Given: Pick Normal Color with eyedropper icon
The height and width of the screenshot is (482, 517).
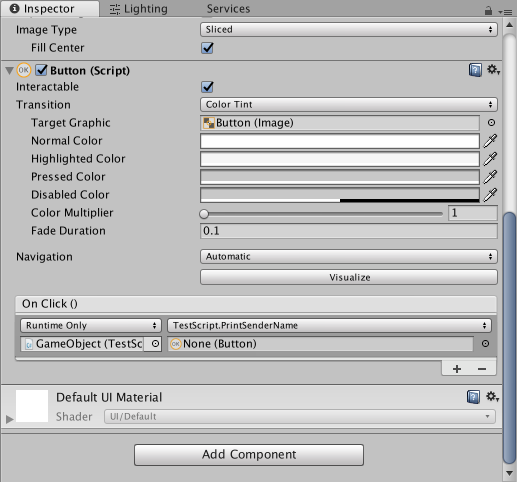Looking at the screenshot, I should click(x=490, y=141).
